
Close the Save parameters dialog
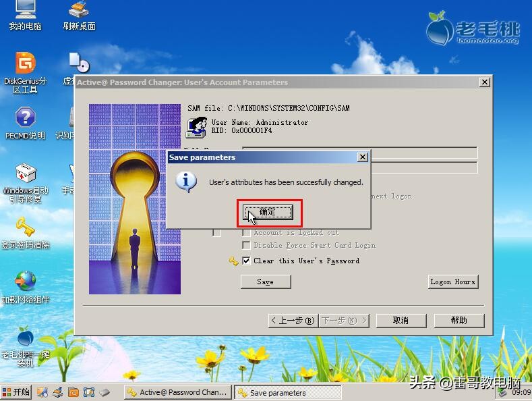[363, 157]
